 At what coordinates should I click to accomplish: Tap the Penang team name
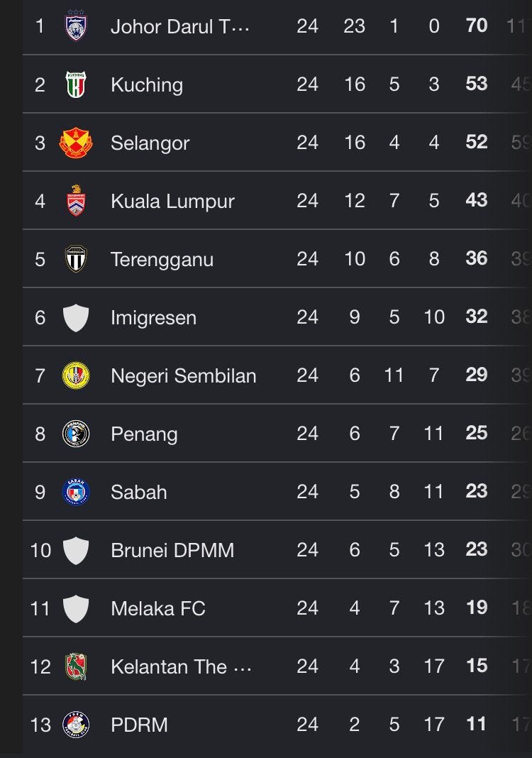pyautogui.click(x=144, y=434)
